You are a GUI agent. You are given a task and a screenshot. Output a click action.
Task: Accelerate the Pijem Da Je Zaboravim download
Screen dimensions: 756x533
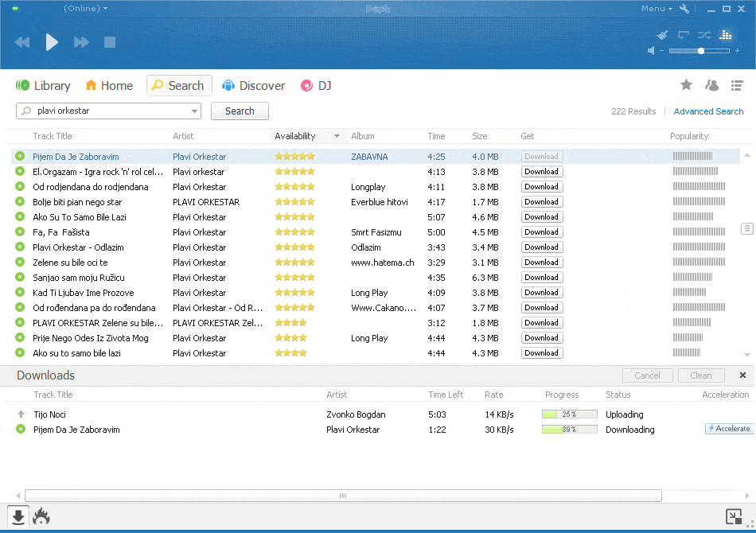click(729, 429)
